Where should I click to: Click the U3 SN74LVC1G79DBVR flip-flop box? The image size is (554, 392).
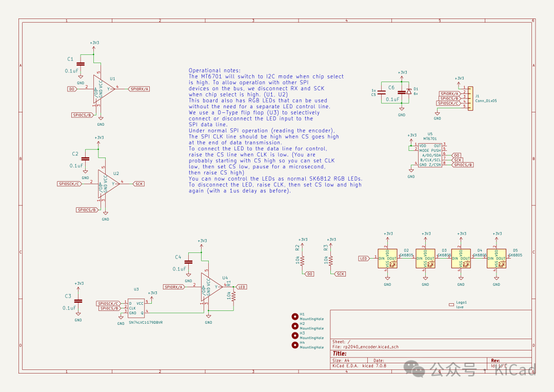136,308
